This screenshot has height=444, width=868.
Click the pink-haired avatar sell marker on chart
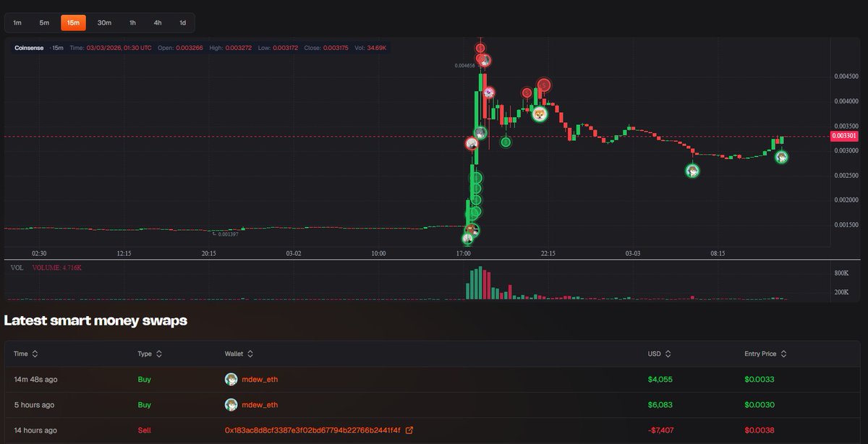coord(489,93)
